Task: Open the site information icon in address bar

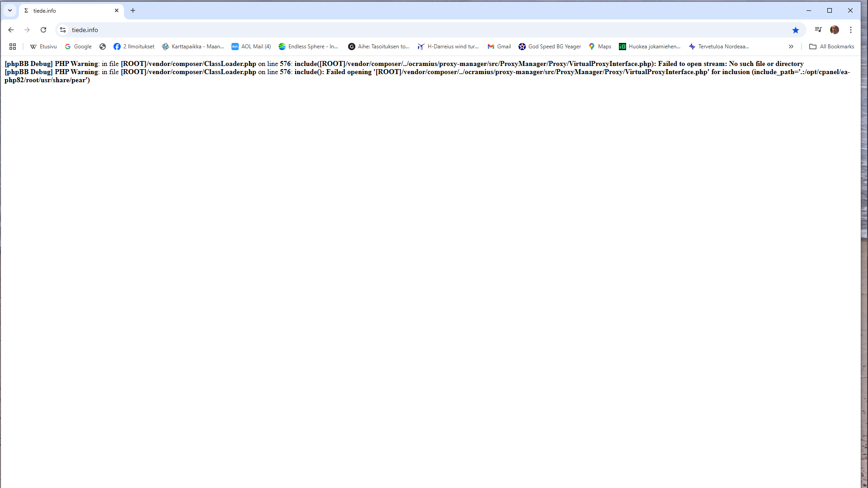Action: tap(63, 30)
